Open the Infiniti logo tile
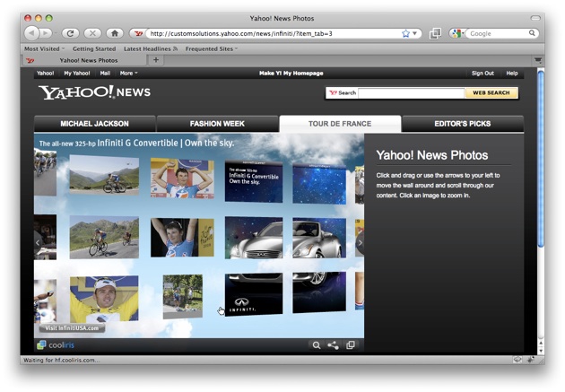The height and width of the screenshot is (392, 565). coord(254,293)
